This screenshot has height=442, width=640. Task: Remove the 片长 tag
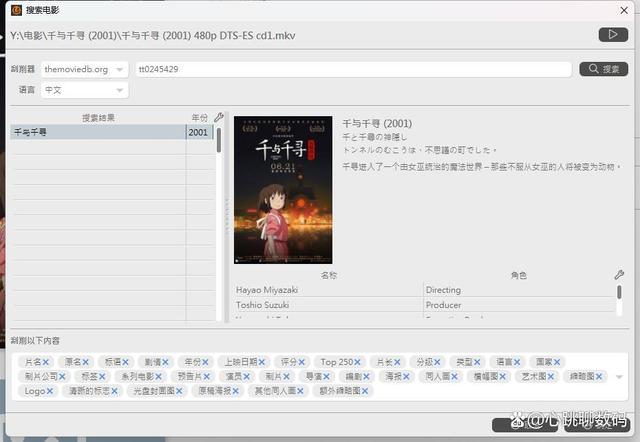pyautogui.click(x=397, y=362)
